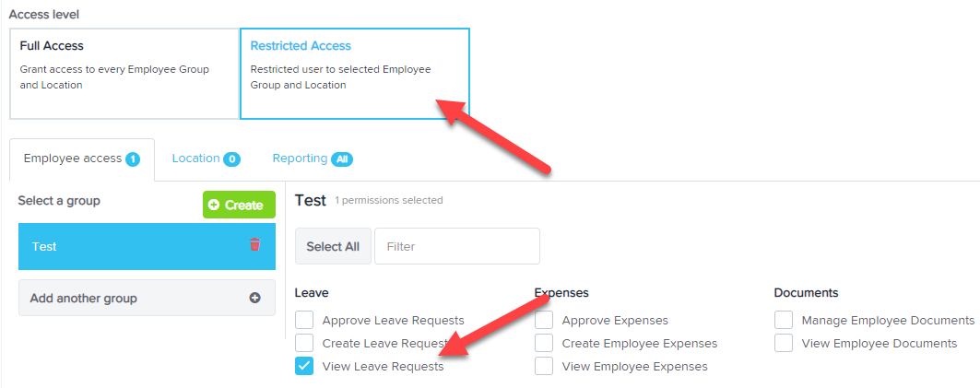Uncheck View Leave Requests
This screenshot has height=388, width=980.
coord(304,366)
